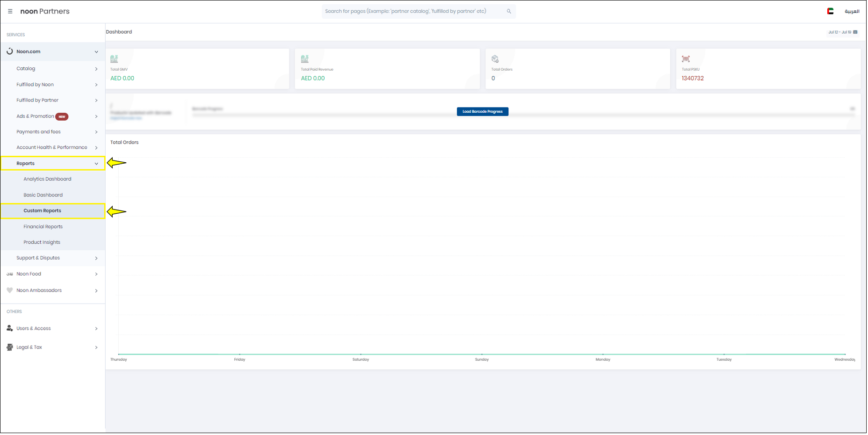Click the UAE flag icon
868x435 pixels.
point(831,12)
